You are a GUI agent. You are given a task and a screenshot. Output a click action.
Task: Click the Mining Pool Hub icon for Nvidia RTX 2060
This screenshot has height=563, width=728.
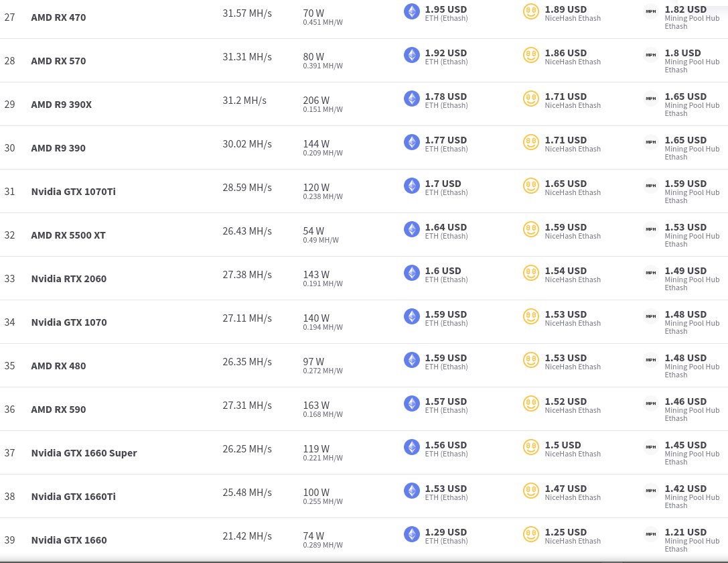click(x=651, y=273)
